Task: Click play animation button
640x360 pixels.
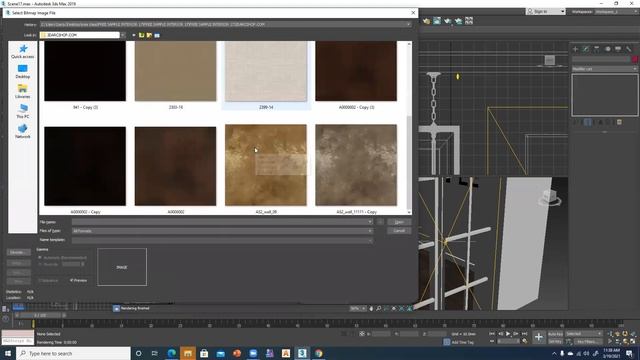Action: coord(508,334)
